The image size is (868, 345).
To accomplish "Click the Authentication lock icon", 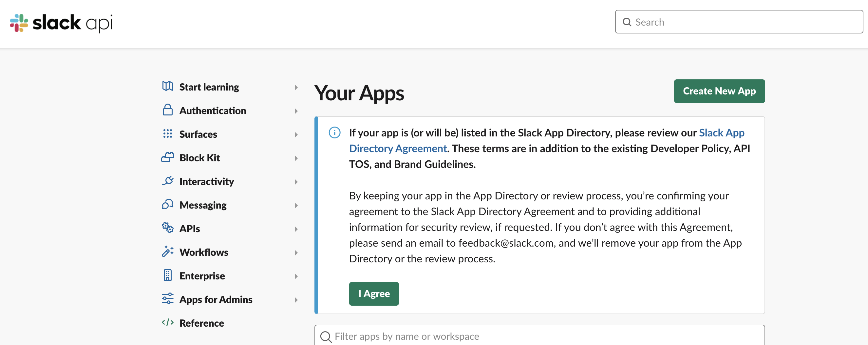I will click(167, 110).
